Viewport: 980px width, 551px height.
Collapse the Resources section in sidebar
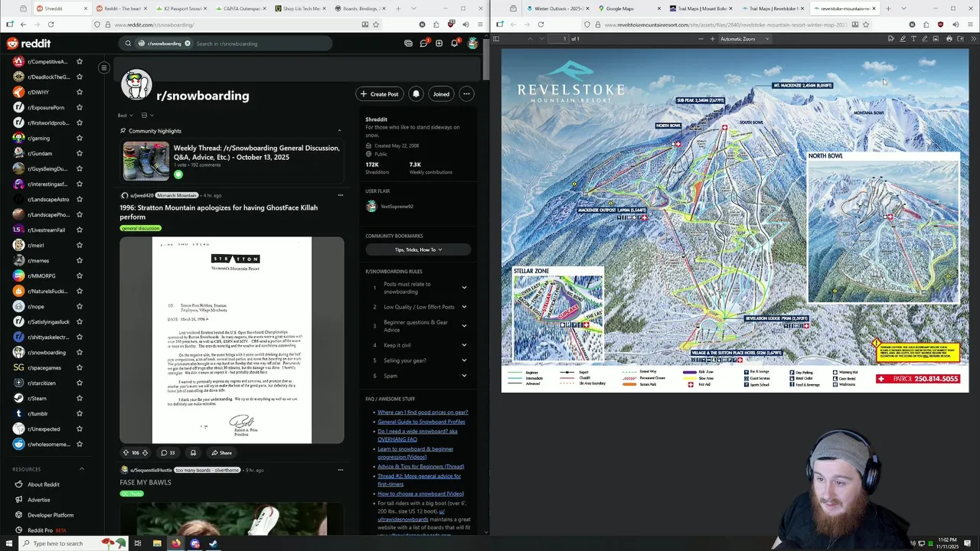[82, 469]
